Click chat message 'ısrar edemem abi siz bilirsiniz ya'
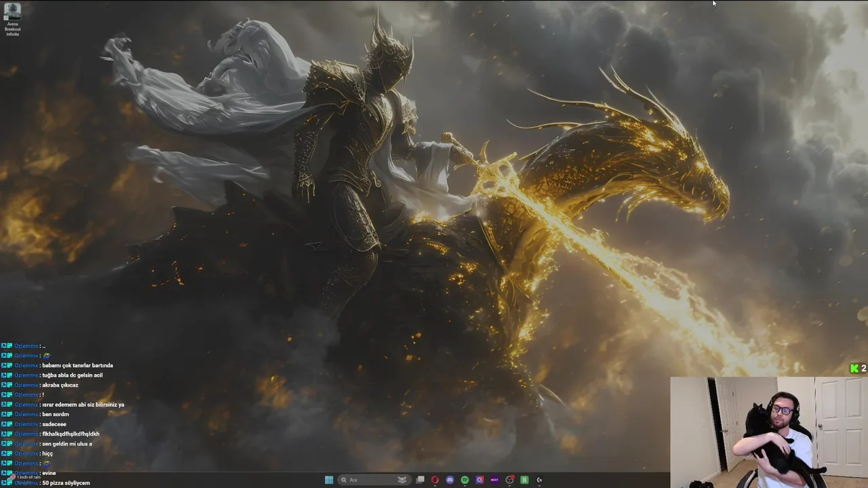Viewport: 868px width, 488px height. (83, 405)
